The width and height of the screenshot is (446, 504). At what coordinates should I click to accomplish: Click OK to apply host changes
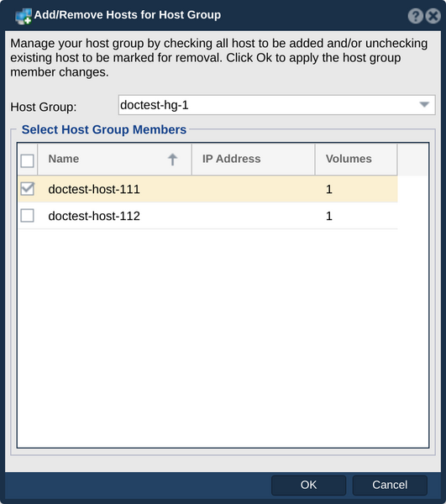(308, 485)
